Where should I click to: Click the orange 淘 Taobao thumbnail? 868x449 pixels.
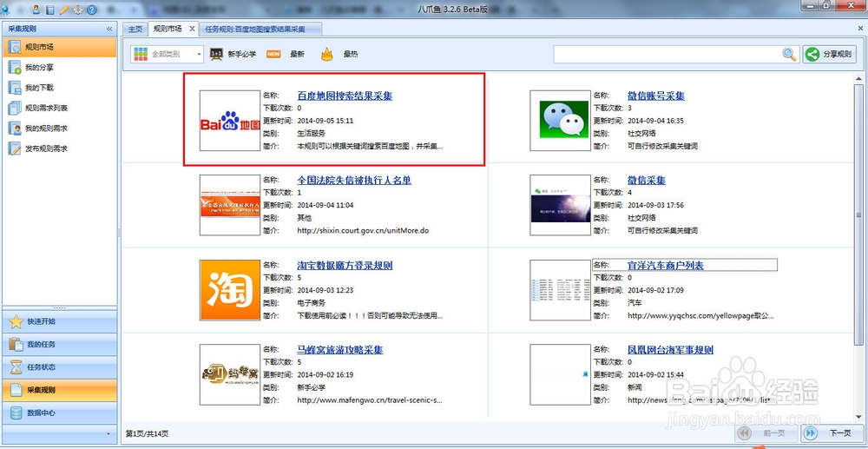(230, 290)
